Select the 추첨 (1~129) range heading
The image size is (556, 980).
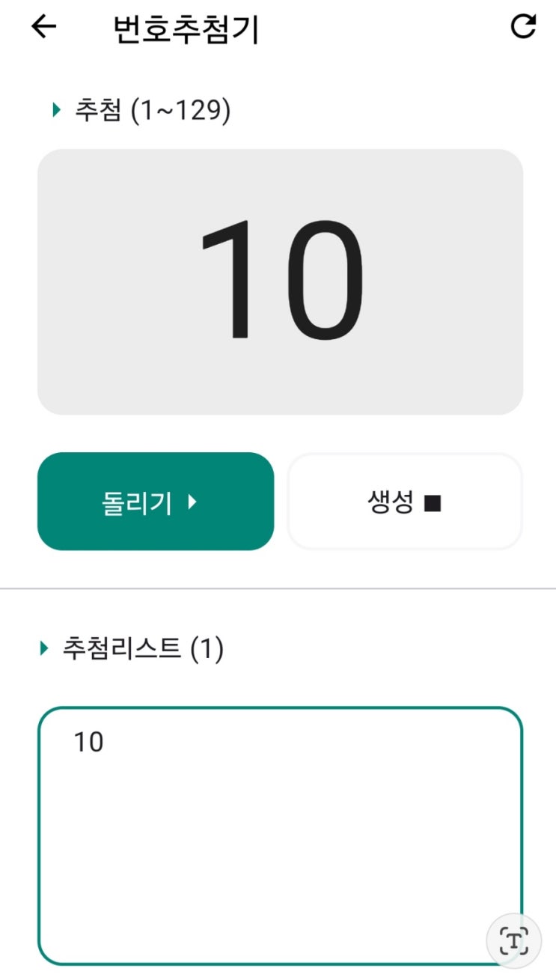pos(152,111)
